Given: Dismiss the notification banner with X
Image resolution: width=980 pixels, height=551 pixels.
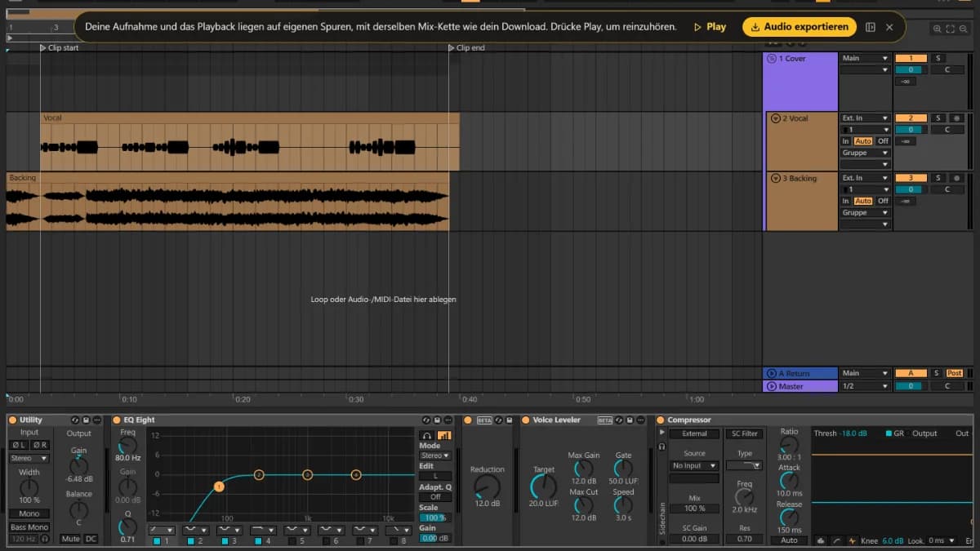Looking at the screenshot, I should (889, 27).
